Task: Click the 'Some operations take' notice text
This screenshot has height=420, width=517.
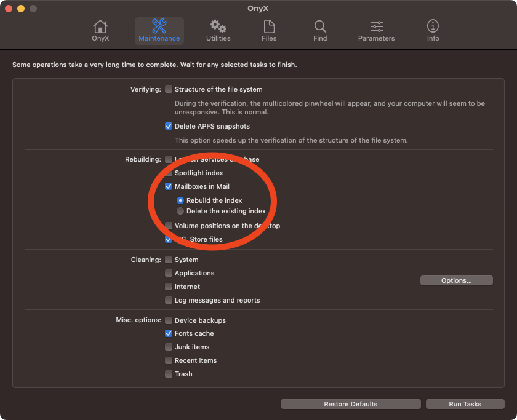Action: point(154,65)
